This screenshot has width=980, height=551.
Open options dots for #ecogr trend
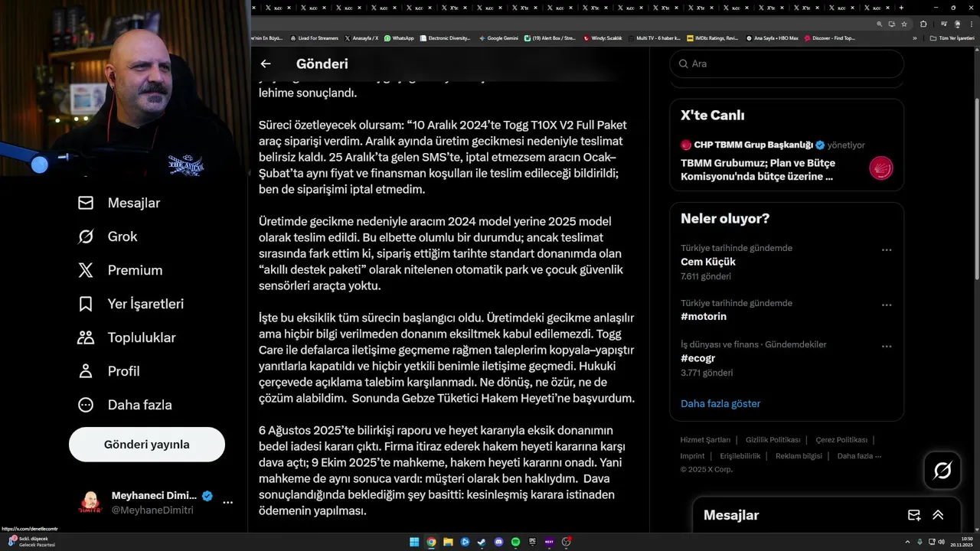pos(887,346)
